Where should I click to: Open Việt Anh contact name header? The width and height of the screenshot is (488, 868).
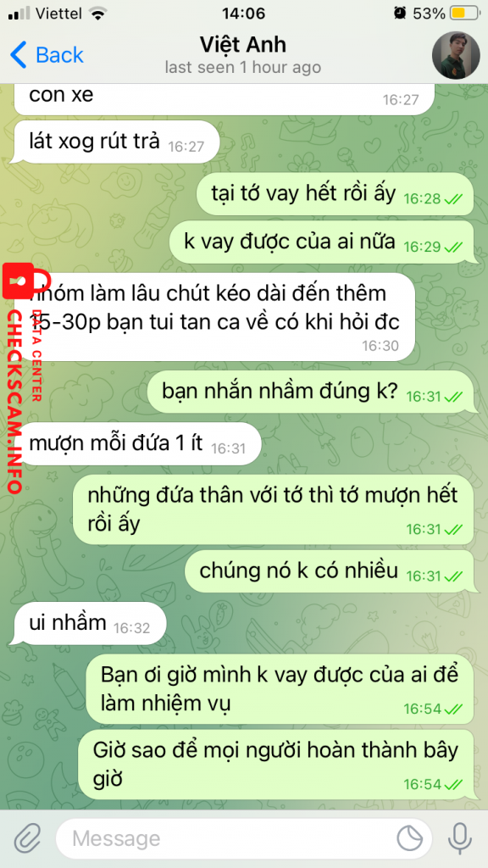(243, 44)
